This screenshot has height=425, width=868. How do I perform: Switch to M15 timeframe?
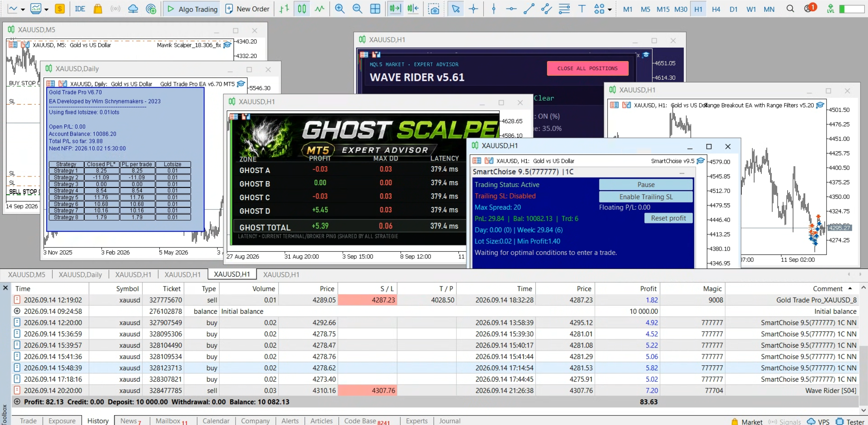tap(663, 9)
